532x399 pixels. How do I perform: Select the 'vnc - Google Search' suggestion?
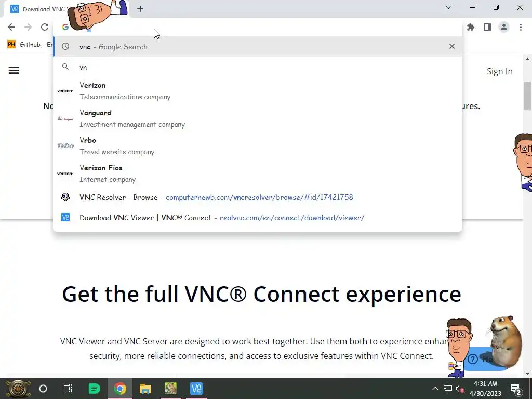pos(258,46)
